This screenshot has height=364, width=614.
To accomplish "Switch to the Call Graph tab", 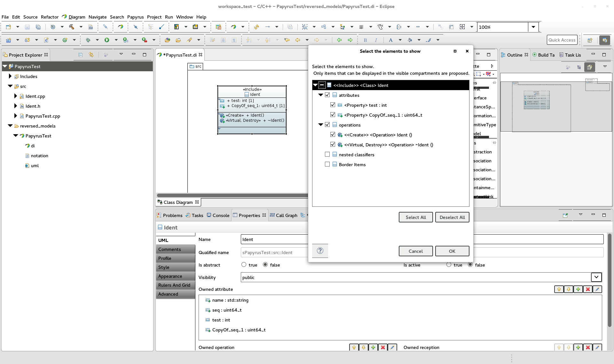I will pos(284,215).
